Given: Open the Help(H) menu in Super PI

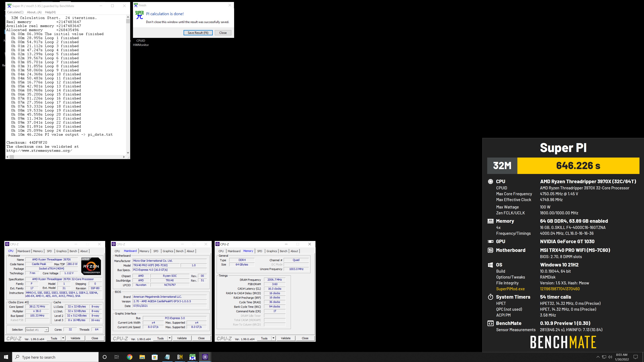Looking at the screenshot, I should [50, 12].
